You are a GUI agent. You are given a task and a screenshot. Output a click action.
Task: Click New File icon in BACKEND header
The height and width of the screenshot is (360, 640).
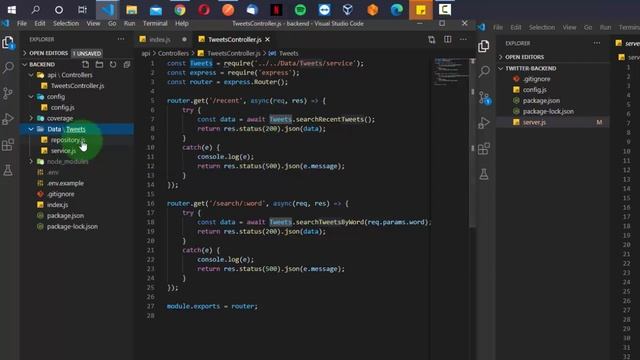coord(85,64)
